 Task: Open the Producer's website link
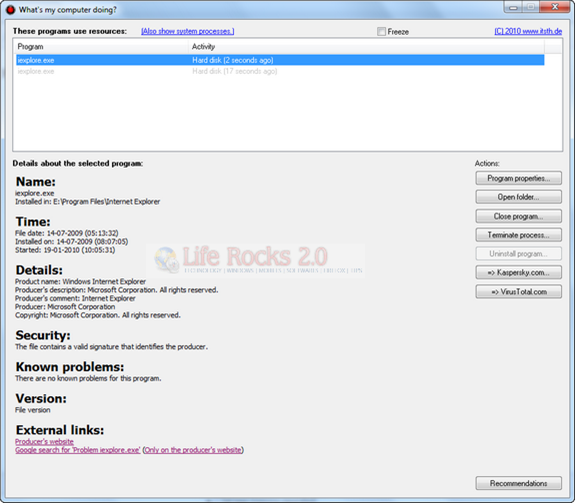[x=44, y=441]
